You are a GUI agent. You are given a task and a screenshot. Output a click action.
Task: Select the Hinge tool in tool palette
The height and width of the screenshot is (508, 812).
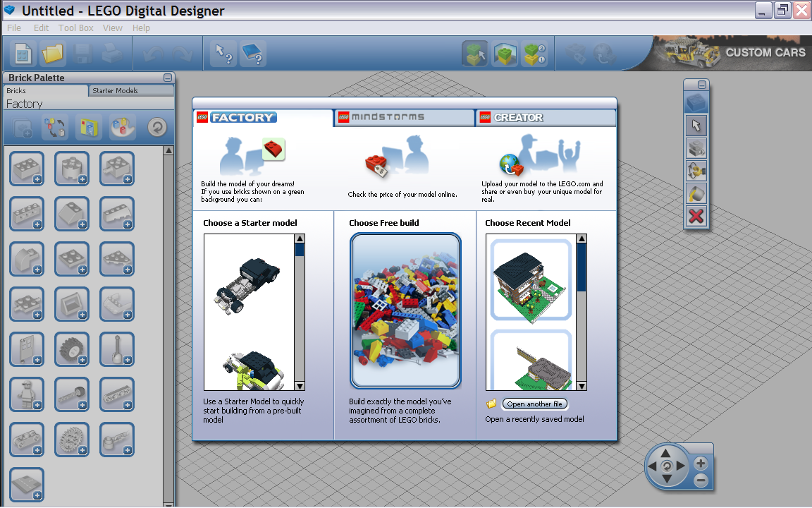tap(696, 171)
